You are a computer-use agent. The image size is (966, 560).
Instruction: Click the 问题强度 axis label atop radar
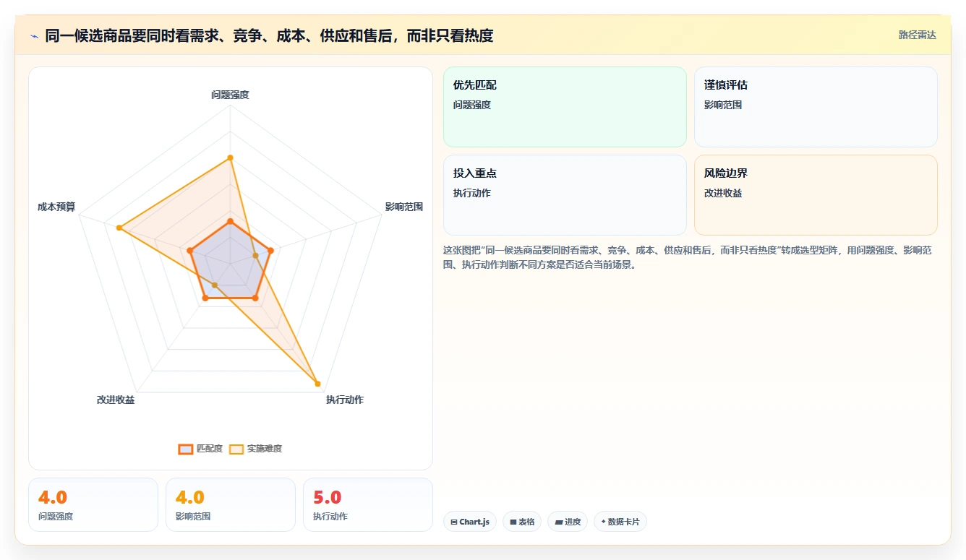coord(230,95)
